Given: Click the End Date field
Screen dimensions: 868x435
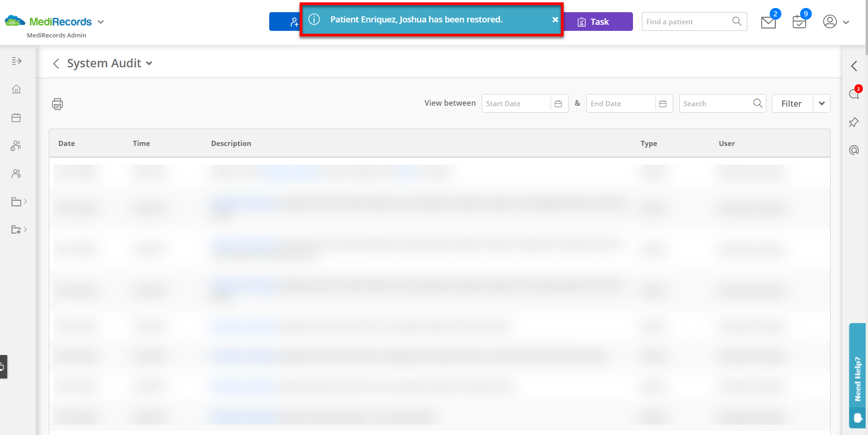Looking at the screenshot, I should pyautogui.click(x=620, y=103).
